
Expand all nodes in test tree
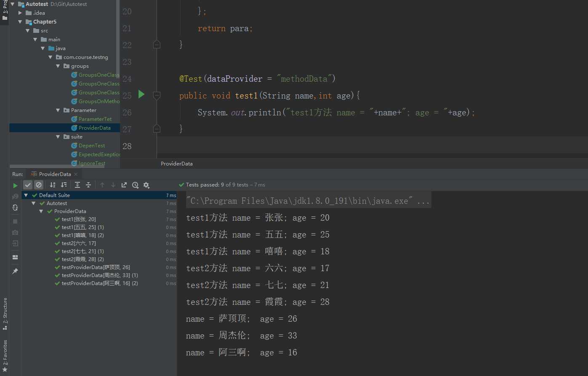pyautogui.click(x=77, y=185)
